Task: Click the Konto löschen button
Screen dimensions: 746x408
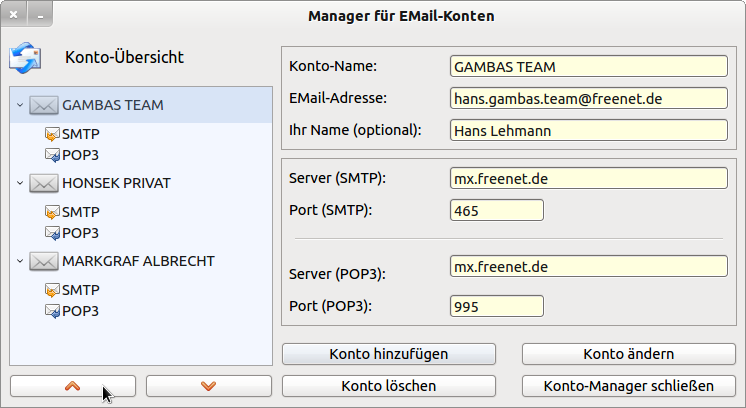Action: coord(388,386)
